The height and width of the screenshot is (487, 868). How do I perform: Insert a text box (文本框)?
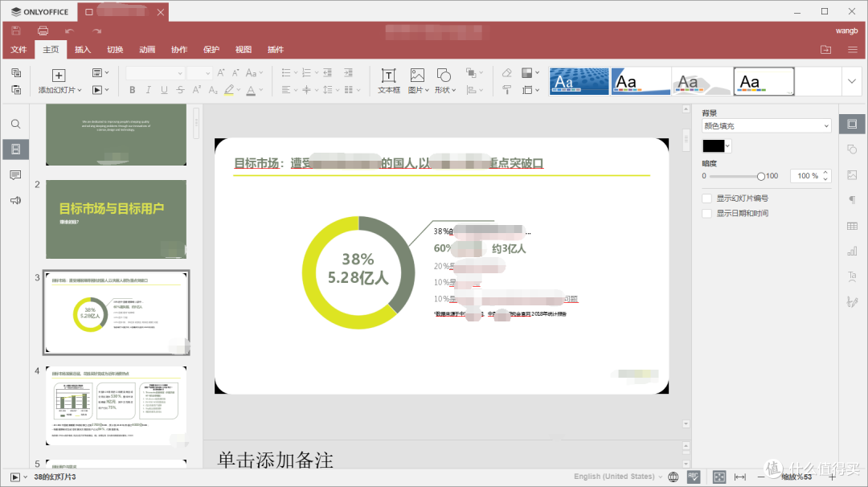pyautogui.click(x=389, y=81)
